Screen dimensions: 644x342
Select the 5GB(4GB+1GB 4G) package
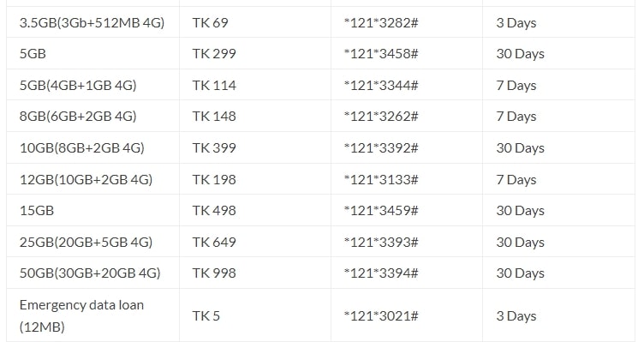tap(78, 85)
